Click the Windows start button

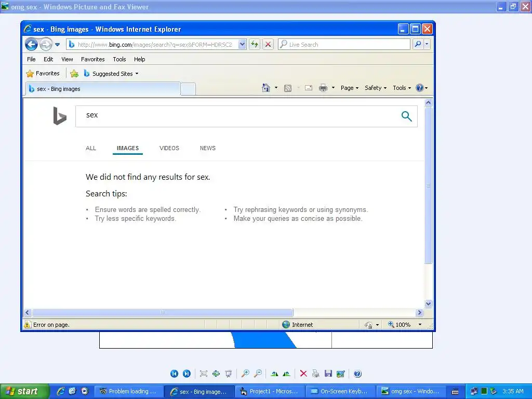(x=25, y=391)
